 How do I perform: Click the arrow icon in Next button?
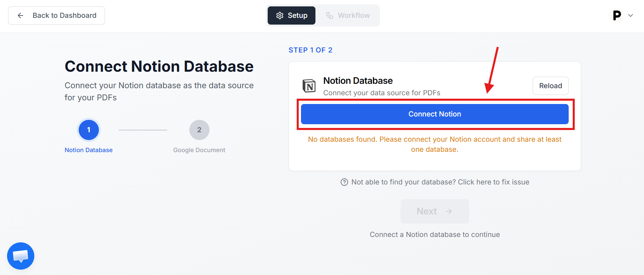[x=449, y=211]
